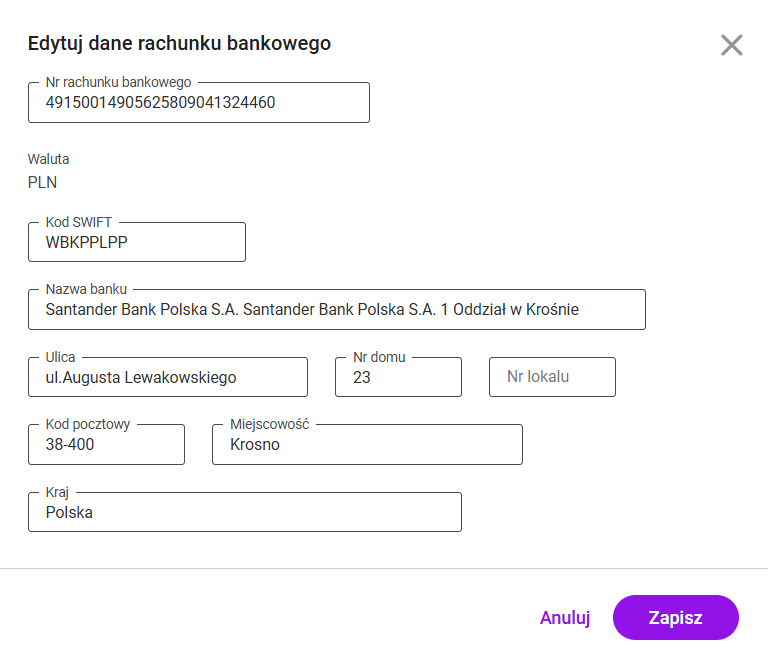Cancel editing with the Anuluj link
This screenshot has height=657, width=768.
[x=565, y=617]
